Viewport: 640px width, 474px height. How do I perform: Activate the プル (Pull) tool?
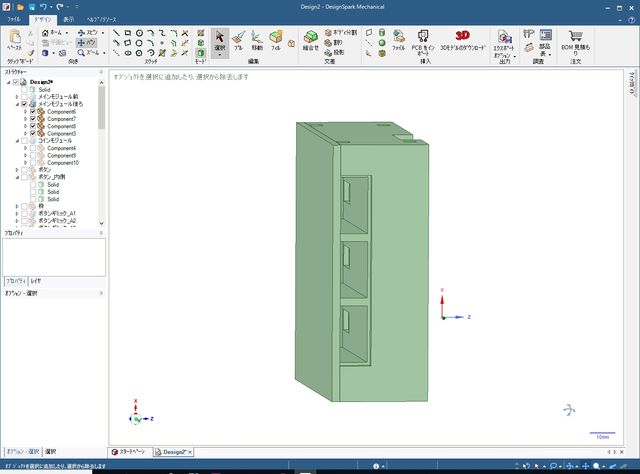238,41
